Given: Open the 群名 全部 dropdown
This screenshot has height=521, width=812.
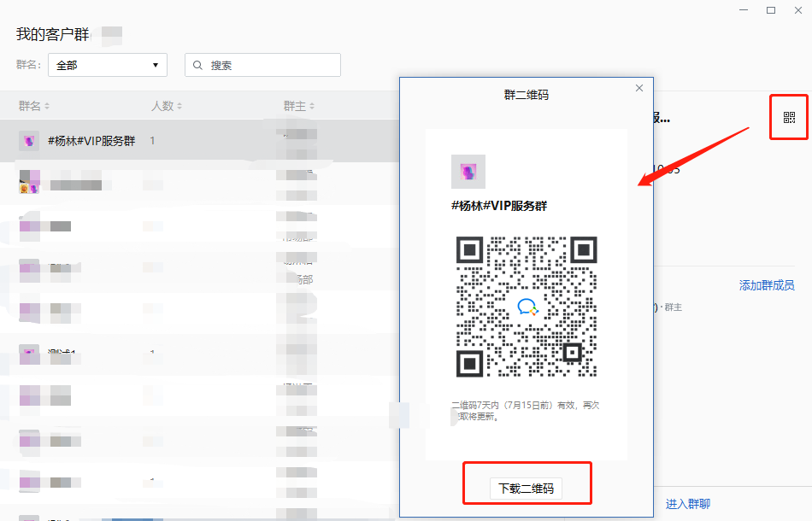Looking at the screenshot, I should [108, 65].
